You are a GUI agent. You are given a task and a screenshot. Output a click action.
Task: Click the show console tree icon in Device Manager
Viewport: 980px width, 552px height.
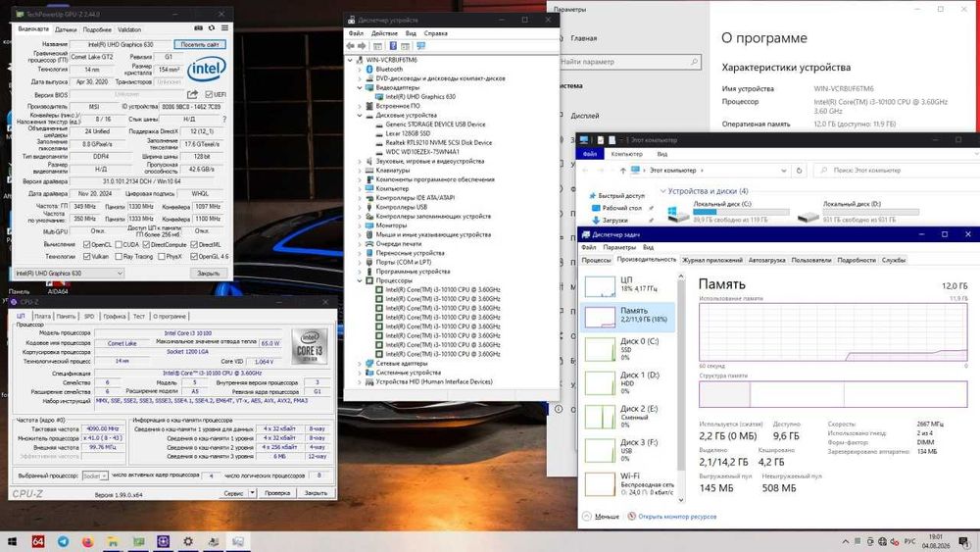(377, 46)
